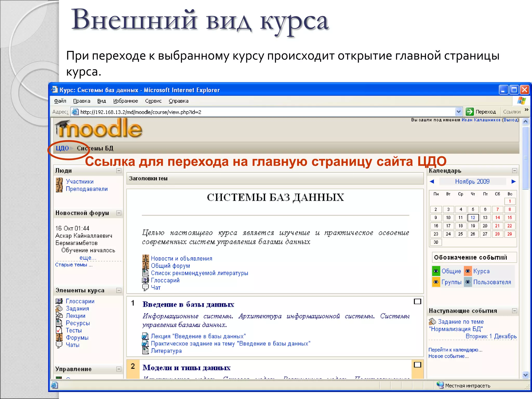Open the Справка menu
Viewport: 532px width, 399px height.
click(x=178, y=101)
